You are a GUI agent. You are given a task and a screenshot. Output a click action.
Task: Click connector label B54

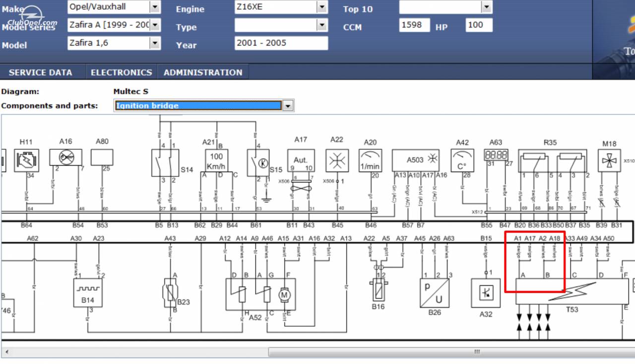78,225
